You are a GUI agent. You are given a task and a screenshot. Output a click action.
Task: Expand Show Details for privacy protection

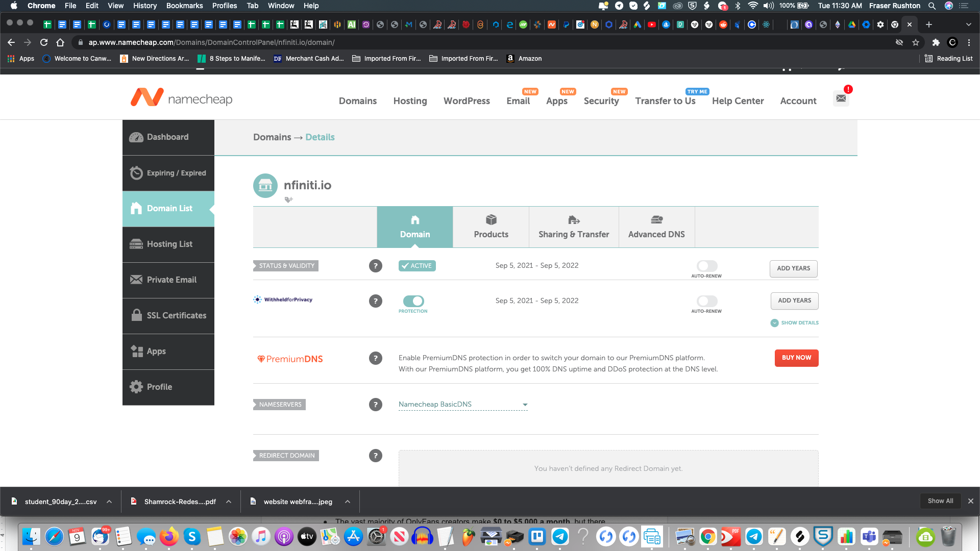[x=794, y=322]
